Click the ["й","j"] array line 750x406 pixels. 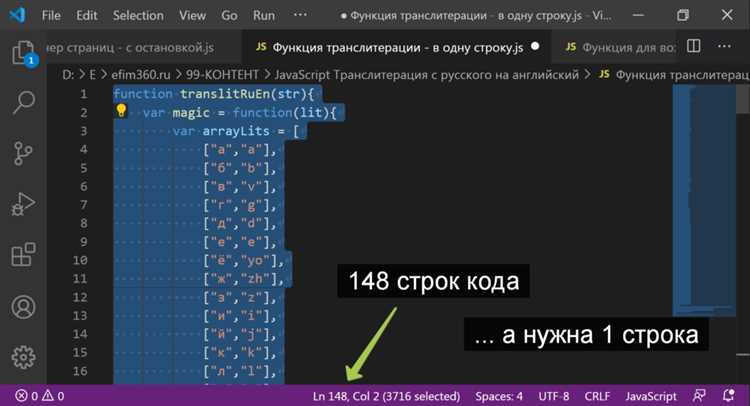tap(240, 334)
